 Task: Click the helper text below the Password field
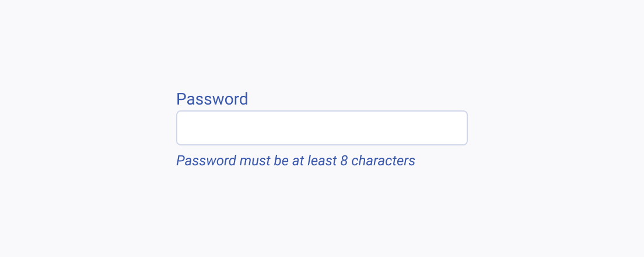(x=296, y=161)
